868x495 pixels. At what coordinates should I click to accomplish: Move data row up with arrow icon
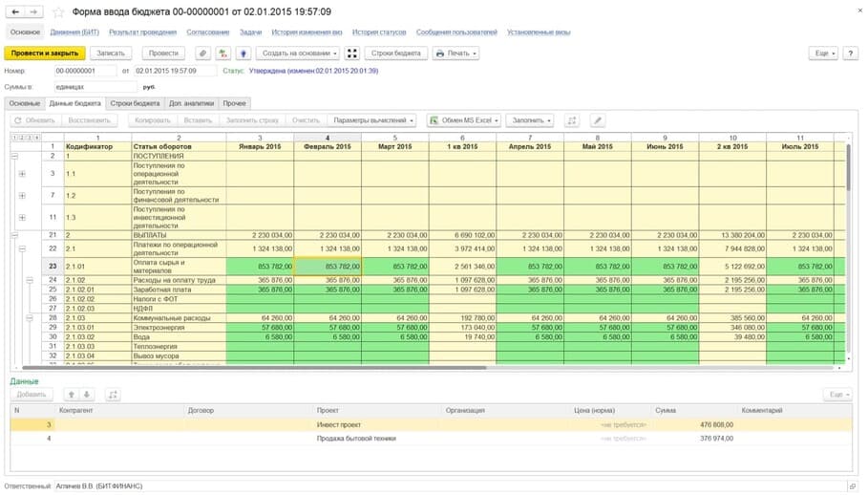71,395
